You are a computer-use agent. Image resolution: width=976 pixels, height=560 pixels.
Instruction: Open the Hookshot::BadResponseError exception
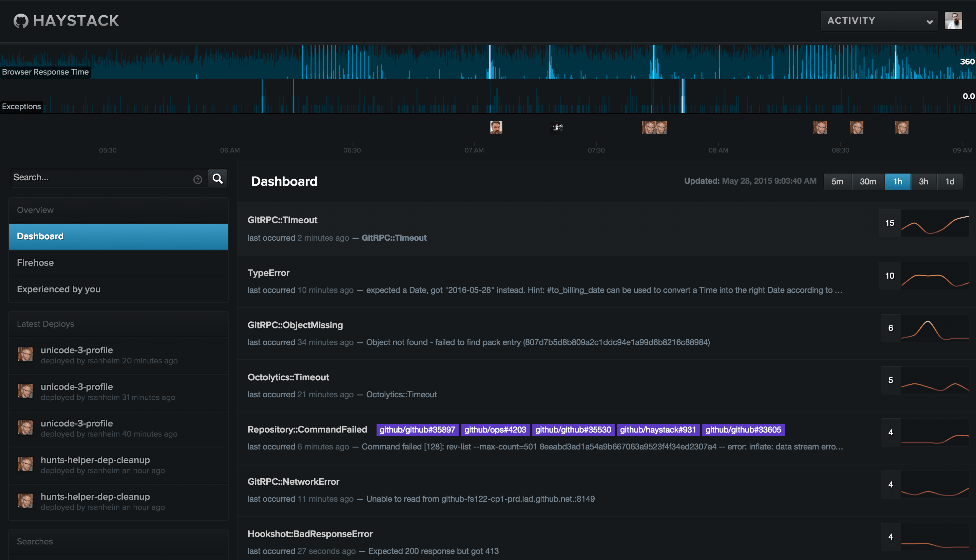click(310, 534)
